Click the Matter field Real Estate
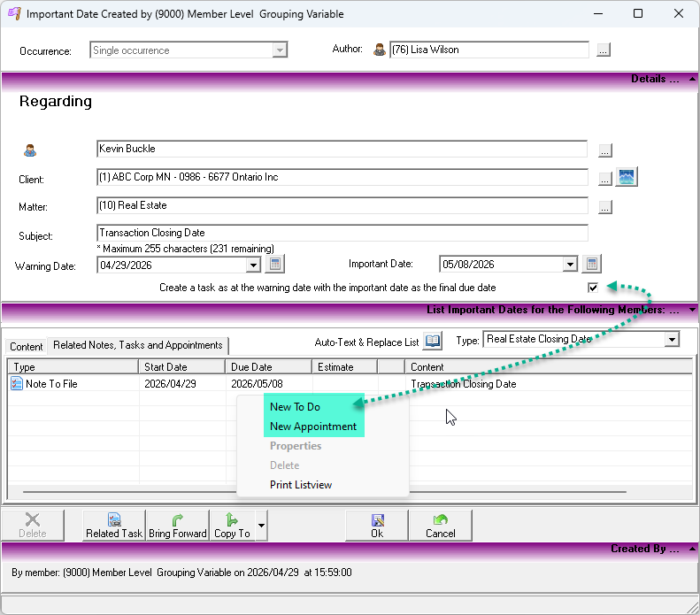 coord(342,205)
